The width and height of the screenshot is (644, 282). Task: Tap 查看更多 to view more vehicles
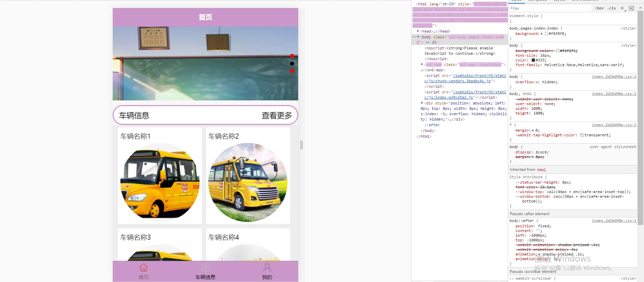(277, 115)
